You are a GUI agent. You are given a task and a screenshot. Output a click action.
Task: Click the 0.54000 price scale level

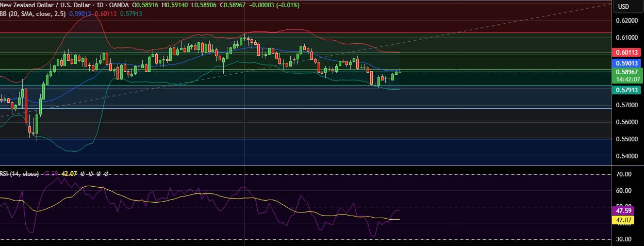628,156
